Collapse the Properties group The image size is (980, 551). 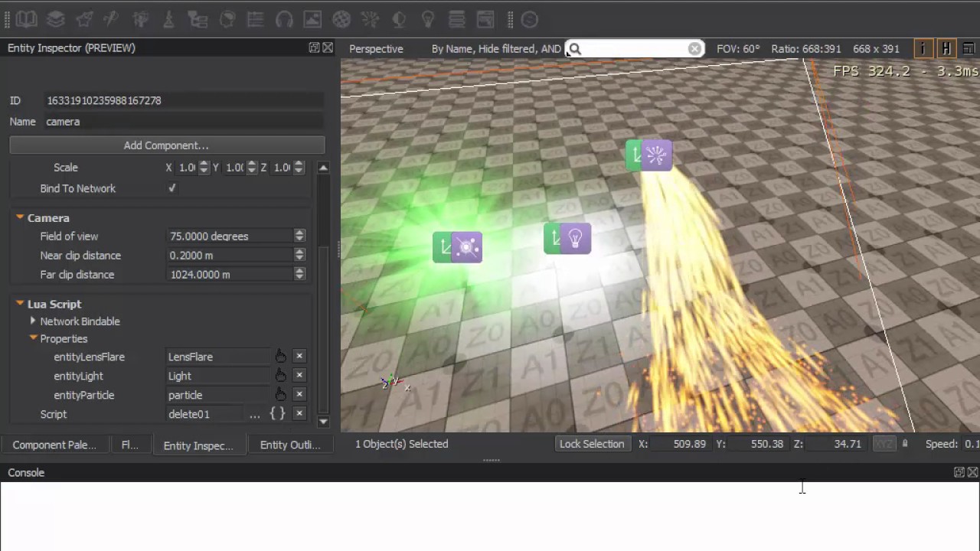[x=33, y=338]
